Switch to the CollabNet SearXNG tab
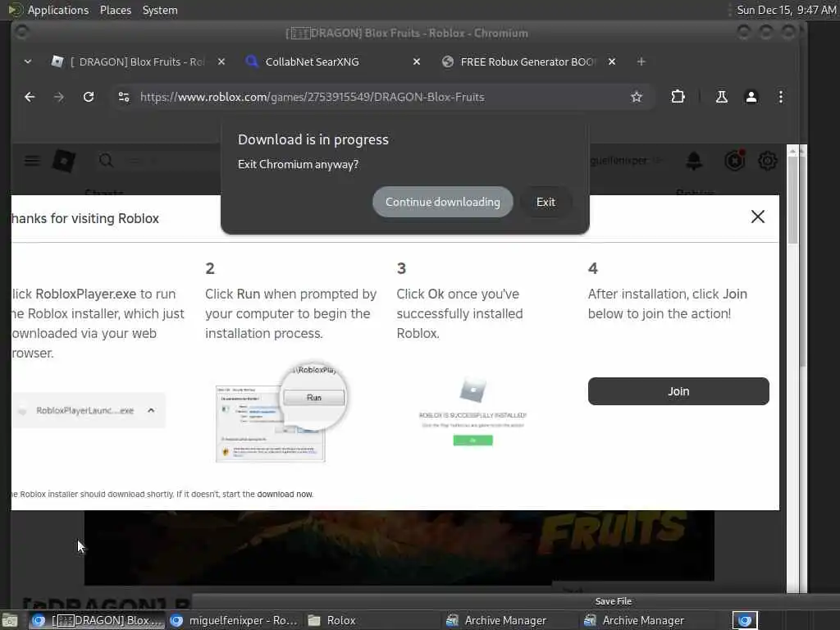The height and width of the screenshot is (630, 840). pos(312,62)
